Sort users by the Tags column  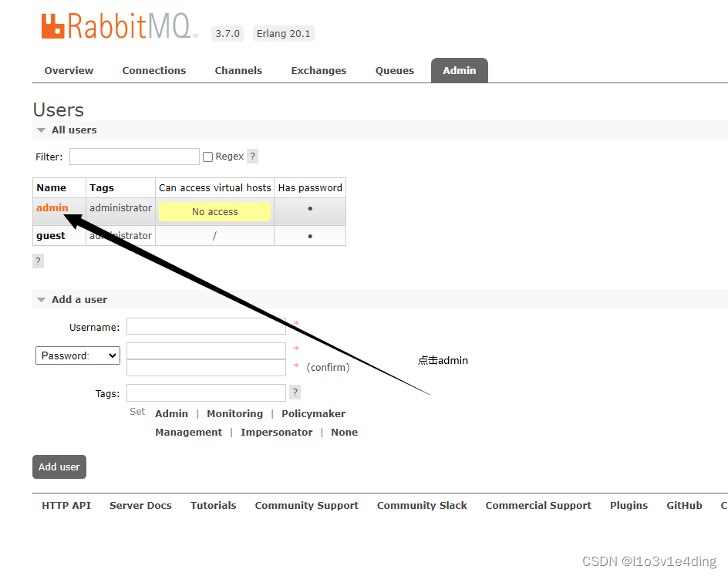tap(102, 188)
